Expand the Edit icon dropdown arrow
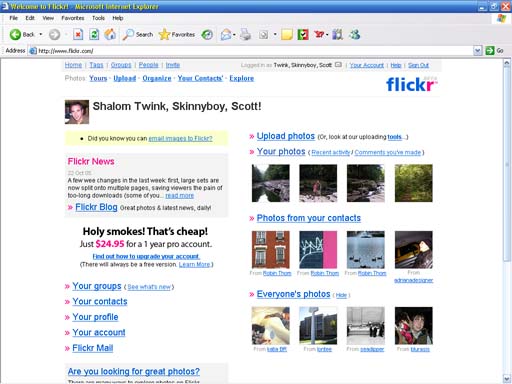 coord(275,34)
